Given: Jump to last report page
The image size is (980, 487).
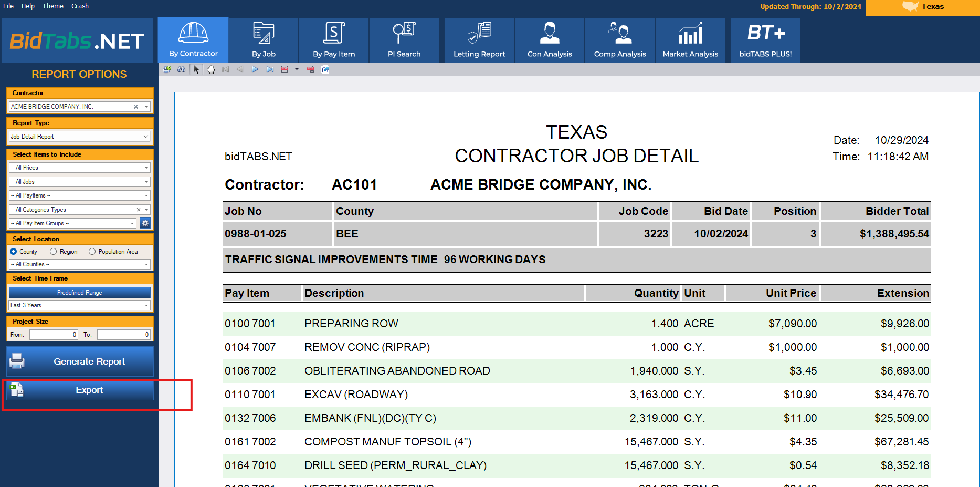Looking at the screenshot, I should tap(270, 69).
